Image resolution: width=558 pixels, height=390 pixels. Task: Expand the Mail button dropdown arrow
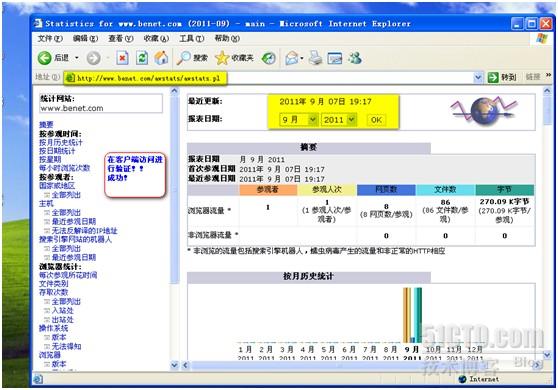tap(302, 58)
